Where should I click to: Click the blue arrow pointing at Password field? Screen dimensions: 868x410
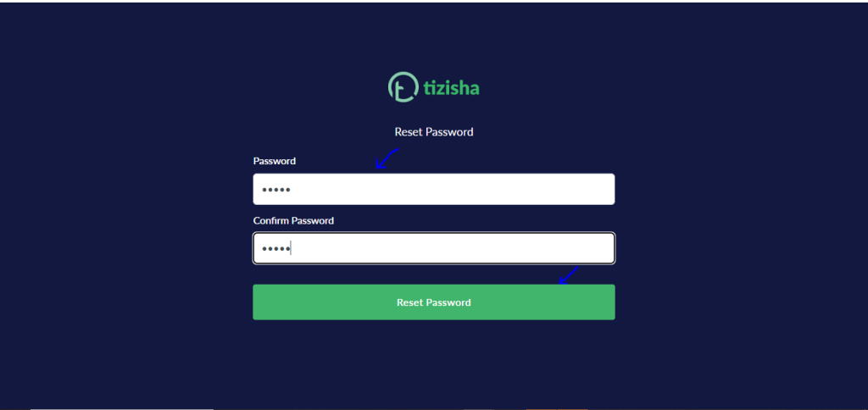[x=387, y=158]
